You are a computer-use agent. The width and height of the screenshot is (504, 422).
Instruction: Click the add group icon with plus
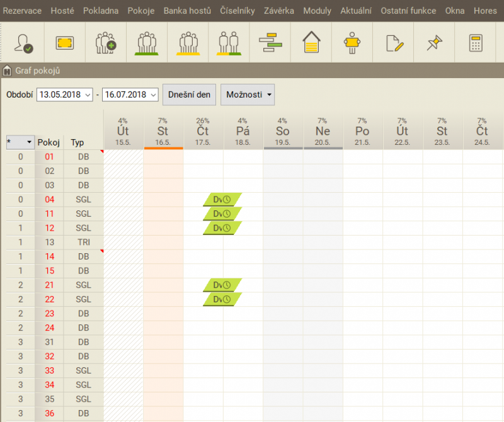tap(106, 43)
